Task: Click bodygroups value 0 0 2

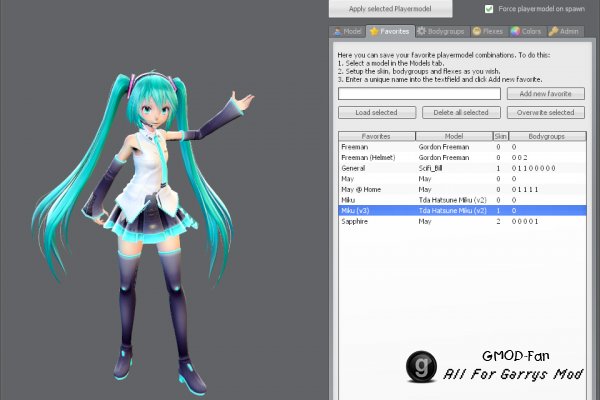Action: pyautogui.click(x=520, y=157)
